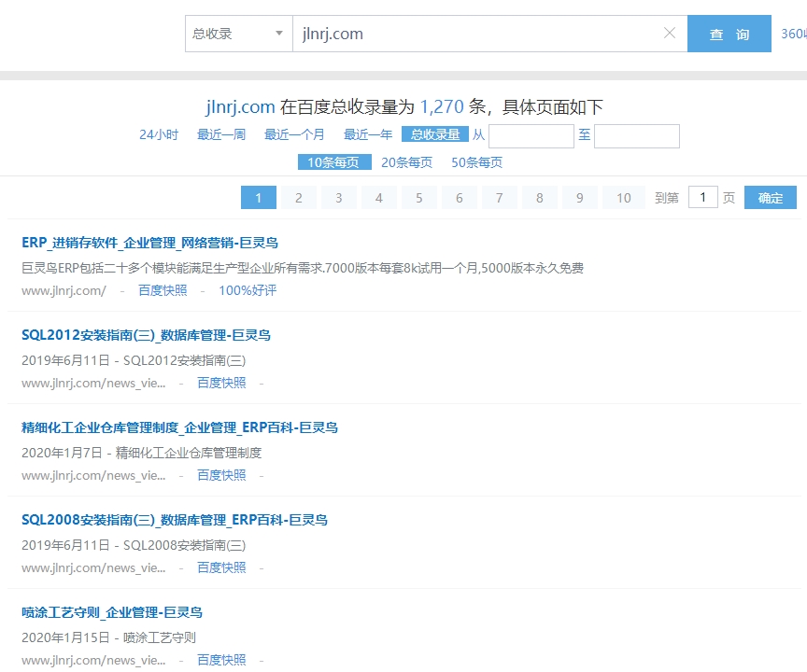Open the 总收录 dropdown selector
Screen dimensions: 807x672
pyautogui.click(x=238, y=34)
